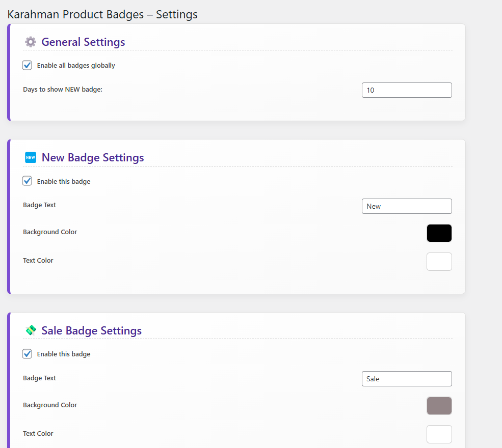Click the New badge text input
502x448 pixels.
tap(407, 206)
